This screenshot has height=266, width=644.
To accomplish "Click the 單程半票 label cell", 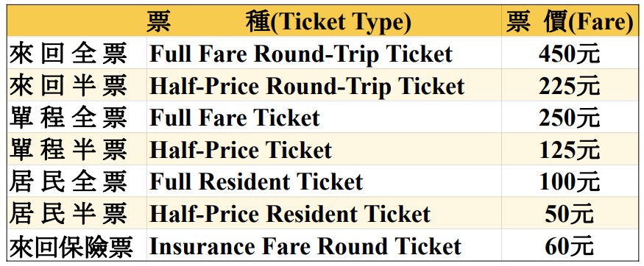I will (77, 150).
